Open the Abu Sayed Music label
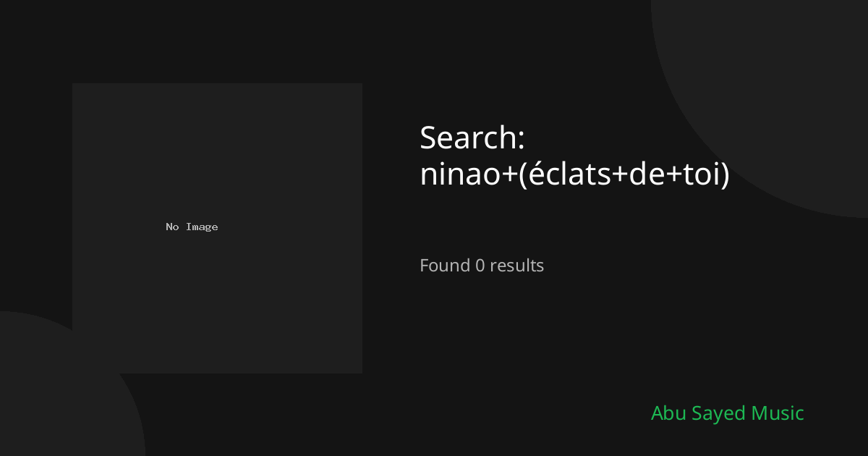Image resolution: width=868 pixels, height=456 pixels. [727, 413]
